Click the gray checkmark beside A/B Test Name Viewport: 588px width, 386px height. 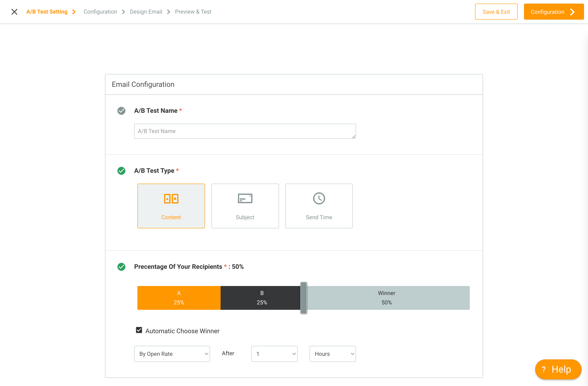[121, 111]
